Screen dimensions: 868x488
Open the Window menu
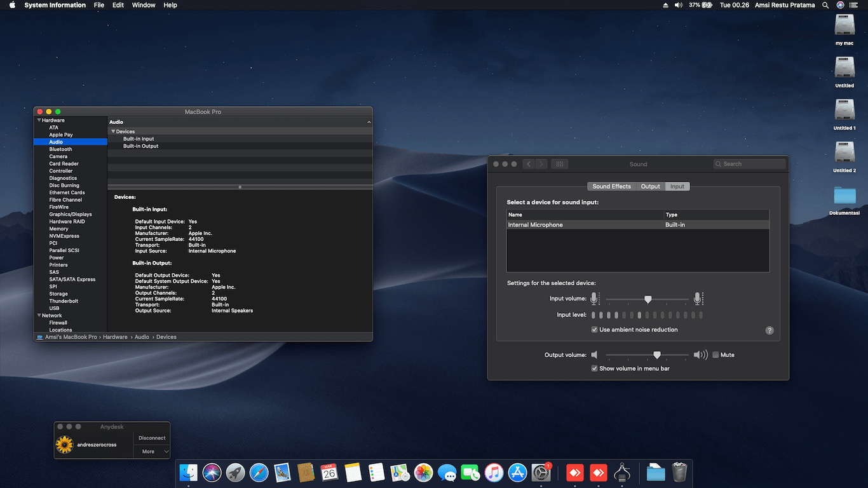click(144, 5)
